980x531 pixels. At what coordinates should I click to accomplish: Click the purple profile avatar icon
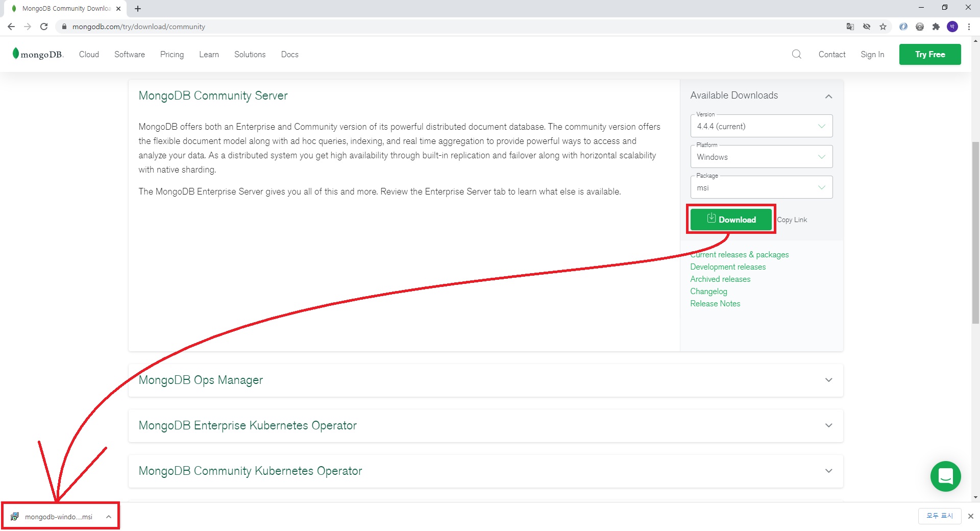pyautogui.click(x=952, y=27)
